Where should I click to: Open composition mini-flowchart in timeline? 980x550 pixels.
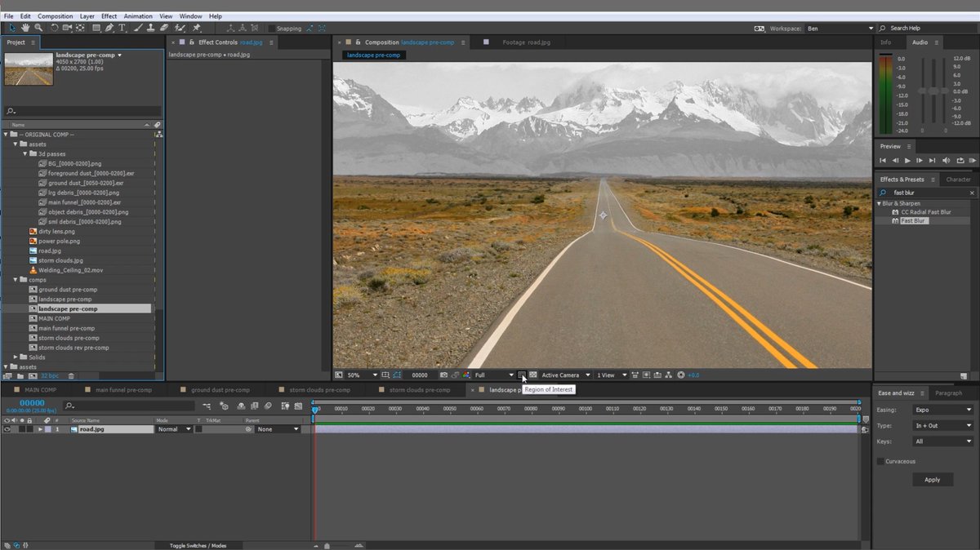click(207, 406)
